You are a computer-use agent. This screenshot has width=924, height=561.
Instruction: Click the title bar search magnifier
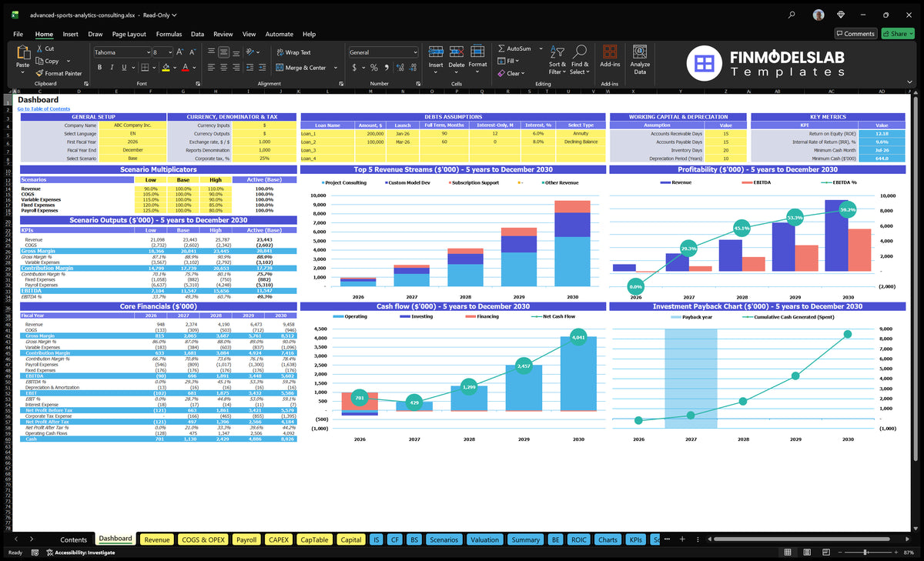click(x=792, y=15)
